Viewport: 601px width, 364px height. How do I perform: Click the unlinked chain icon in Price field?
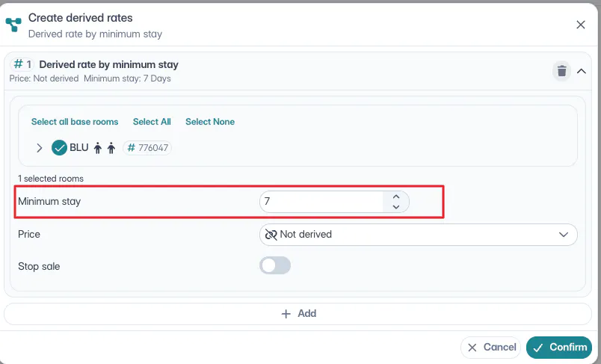271,235
